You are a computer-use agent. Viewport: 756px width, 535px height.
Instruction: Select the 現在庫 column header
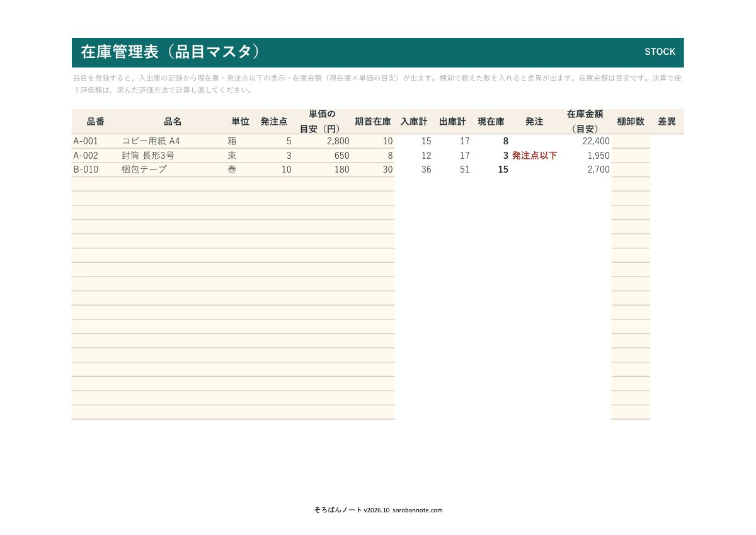(x=491, y=122)
